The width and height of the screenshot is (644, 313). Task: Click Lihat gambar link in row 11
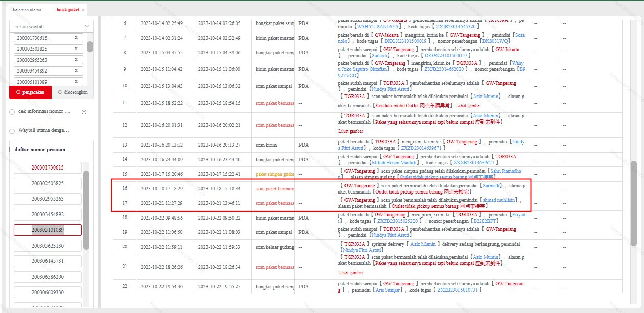coord(468,106)
